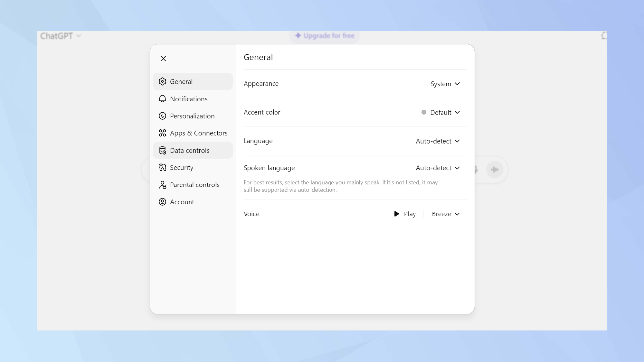
Task: Click the Apps & Connectors icon
Action: click(162, 133)
